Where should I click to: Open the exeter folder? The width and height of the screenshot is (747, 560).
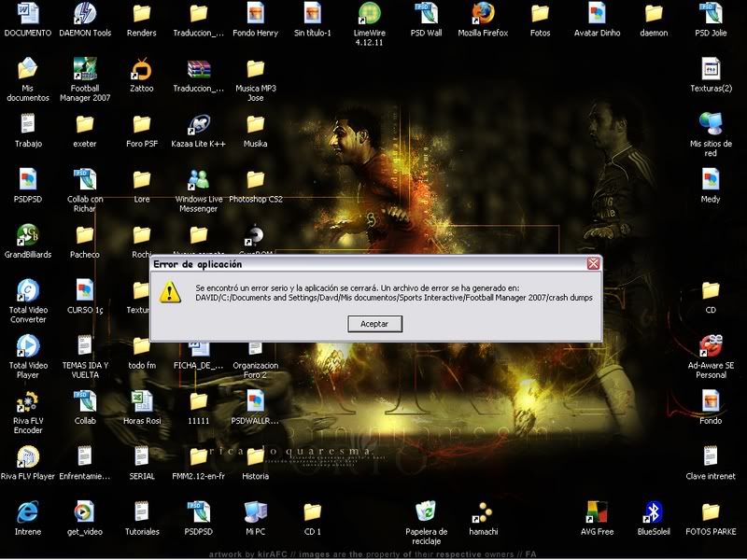[x=85, y=124]
